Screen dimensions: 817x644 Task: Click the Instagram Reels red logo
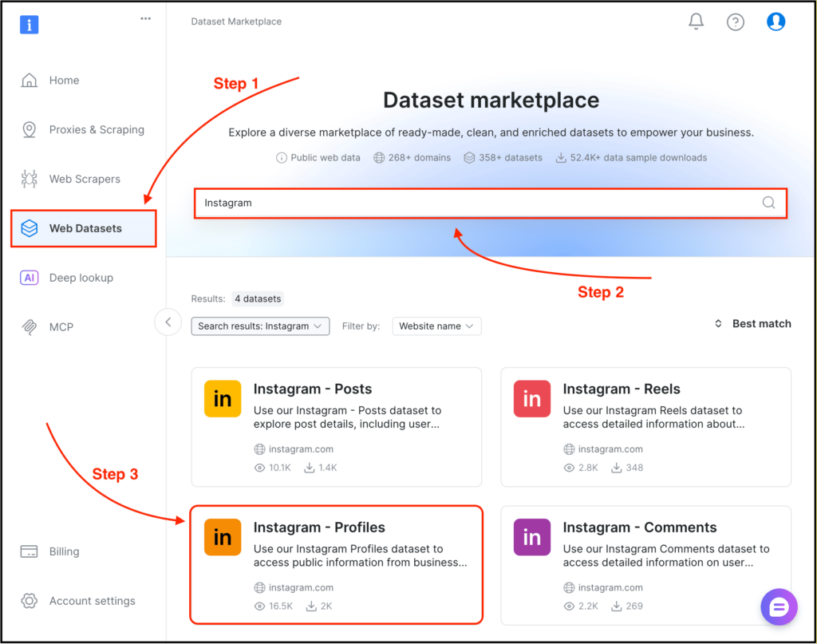532,398
